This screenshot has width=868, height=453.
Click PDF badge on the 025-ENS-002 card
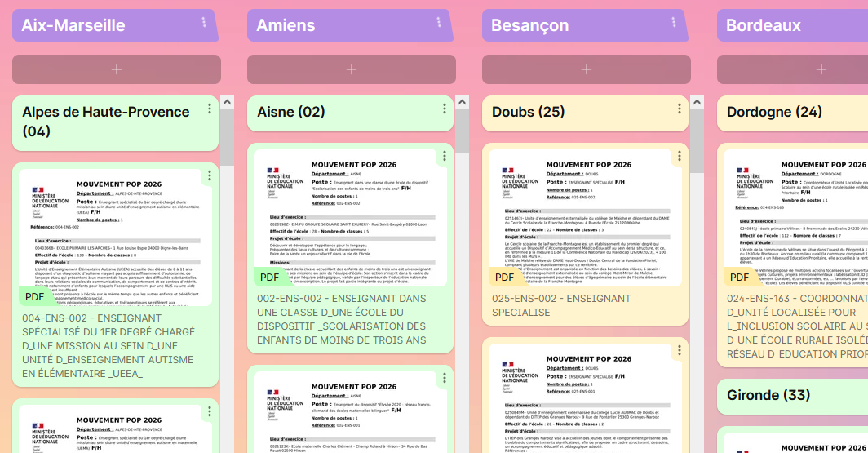click(504, 278)
